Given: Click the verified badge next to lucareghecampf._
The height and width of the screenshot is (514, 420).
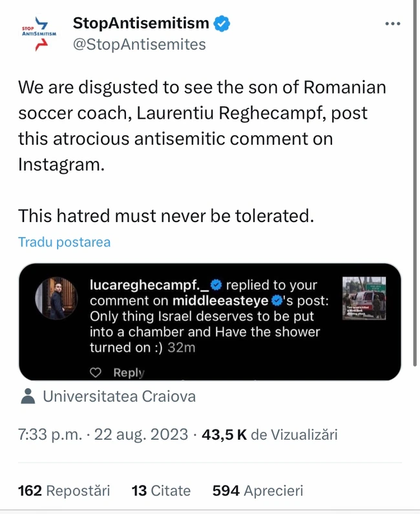Looking at the screenshot, I should tap(216, 284).
